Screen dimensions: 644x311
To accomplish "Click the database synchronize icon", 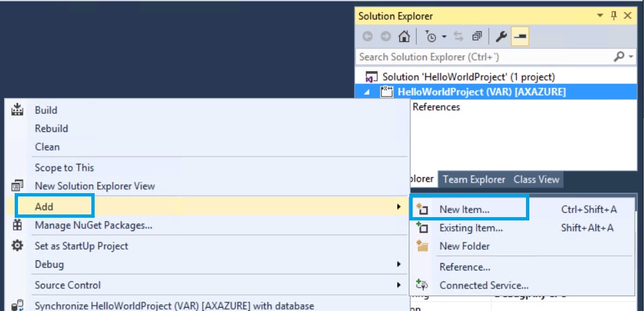I will click(17, 306).
